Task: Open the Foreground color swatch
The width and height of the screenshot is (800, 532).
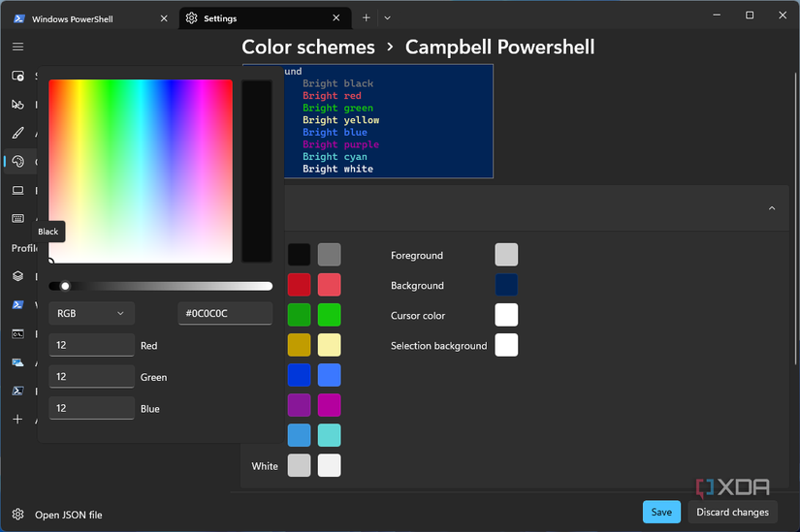Action: (x=506, y=255)
